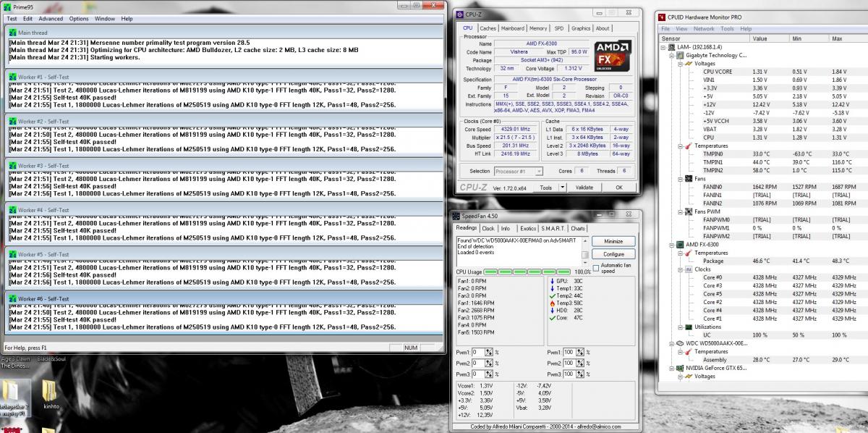868x433 pixels.
Task: Collapse the Gigabyte Temperatures group
Action: (679, 146)
